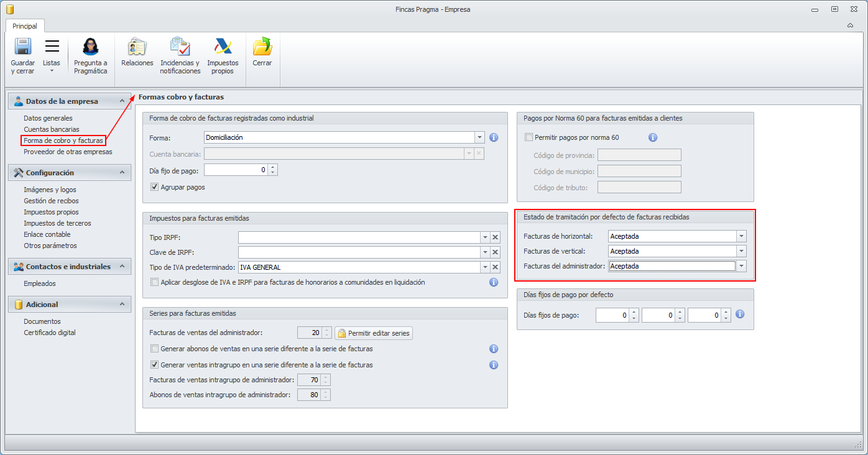
Task: Click info icon beside Permitir pagos por norma 60
Action: pyautogui.click(x=653, y=137)
